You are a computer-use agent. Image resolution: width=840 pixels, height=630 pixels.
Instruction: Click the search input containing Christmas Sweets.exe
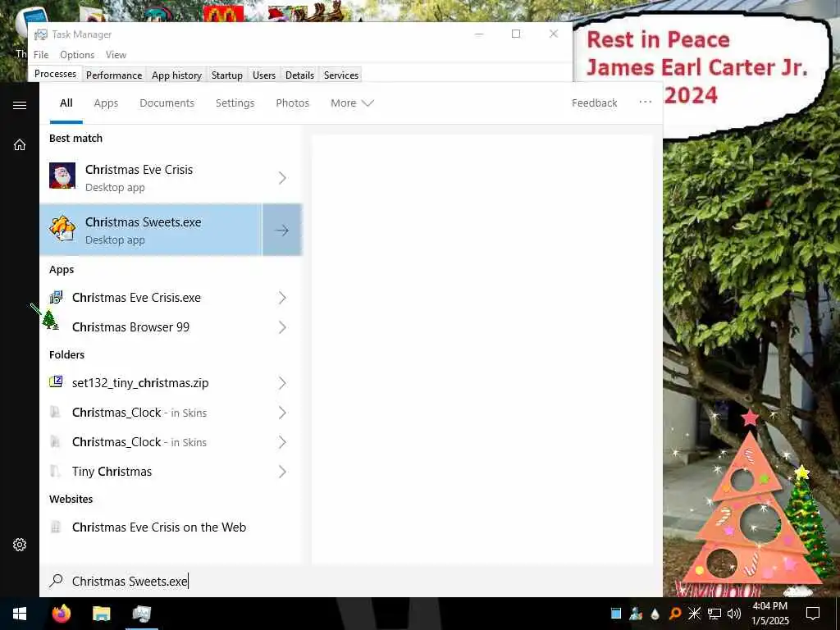pos(351,582)
